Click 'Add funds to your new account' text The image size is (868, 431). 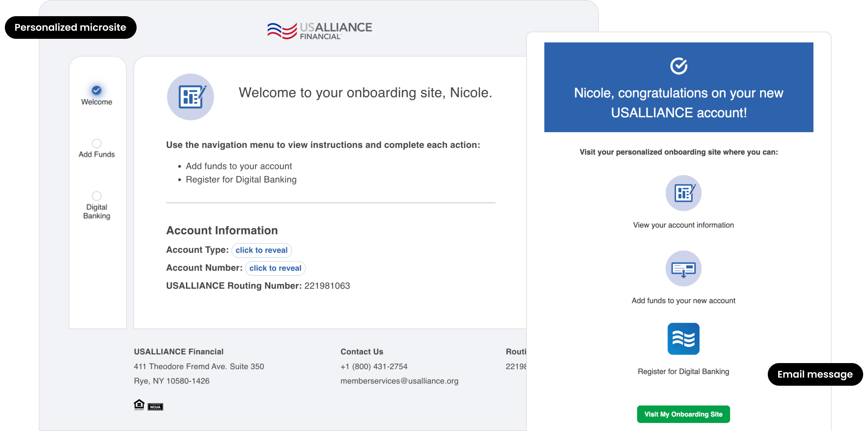tap(683, 301)
